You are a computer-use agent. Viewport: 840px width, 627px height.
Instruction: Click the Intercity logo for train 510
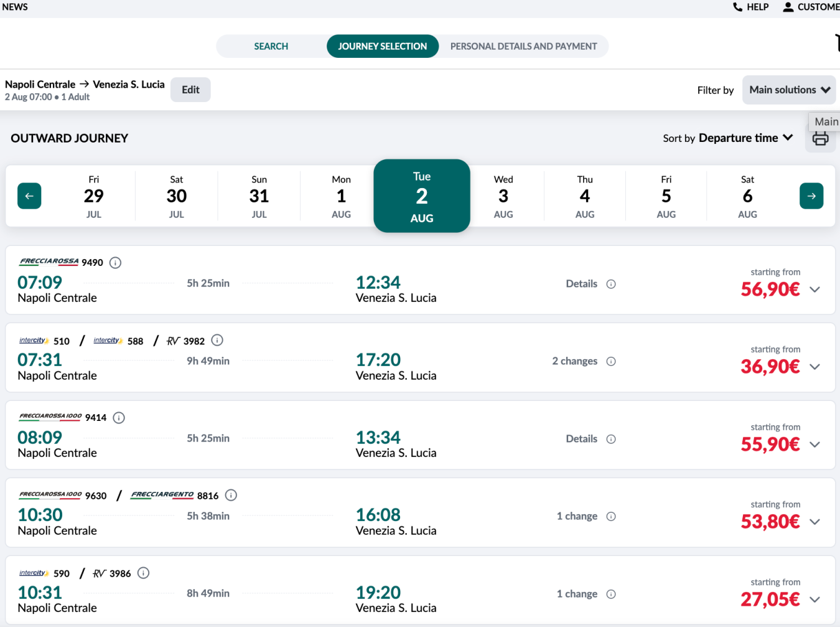pyautogui.click(x=34, y=341)
